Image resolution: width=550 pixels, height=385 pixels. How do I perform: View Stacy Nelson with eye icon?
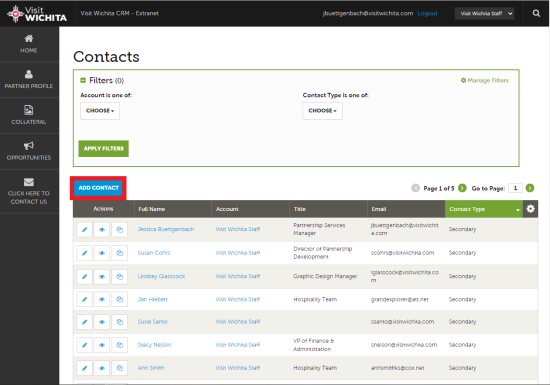point(102,345)
